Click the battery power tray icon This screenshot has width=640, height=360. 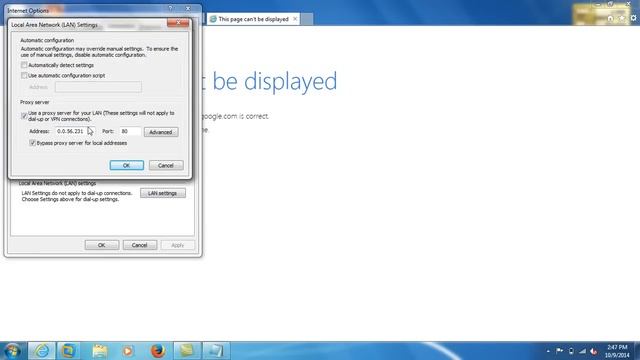[571, 351]
